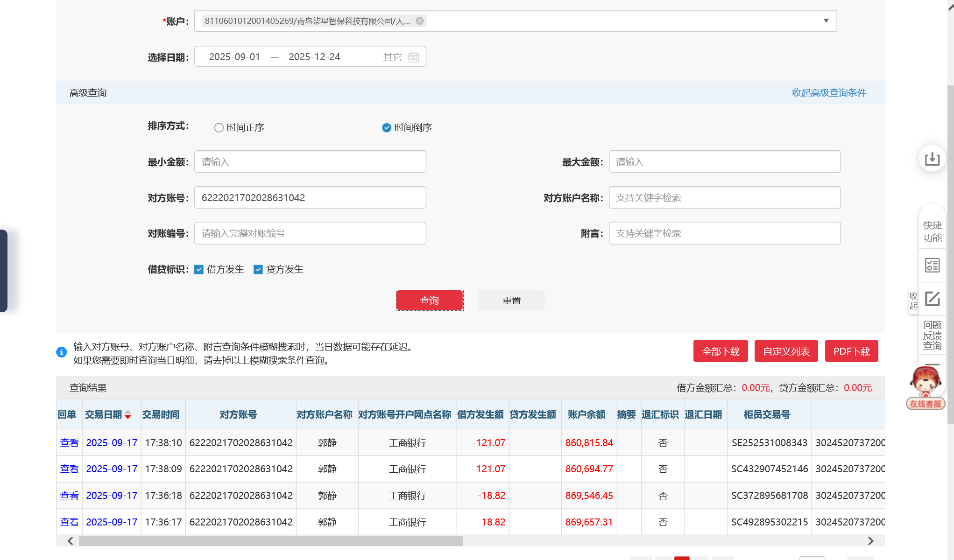The height and width of the screenshot is (560, 954).
Task: Click the download icon in right sidebar
Action: 932,159
